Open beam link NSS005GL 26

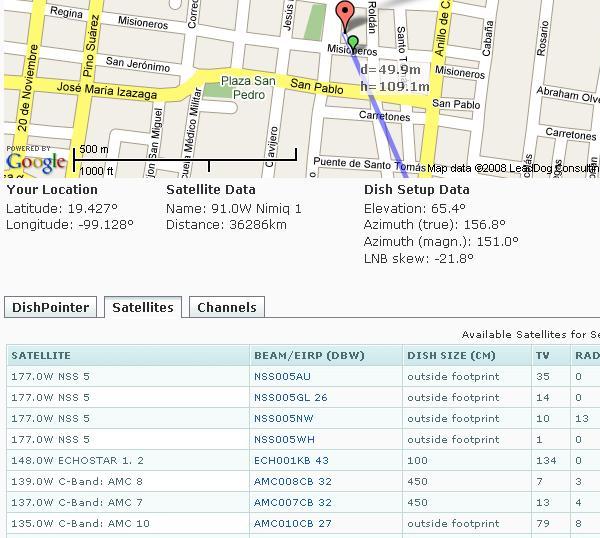[x=291, y=398]
